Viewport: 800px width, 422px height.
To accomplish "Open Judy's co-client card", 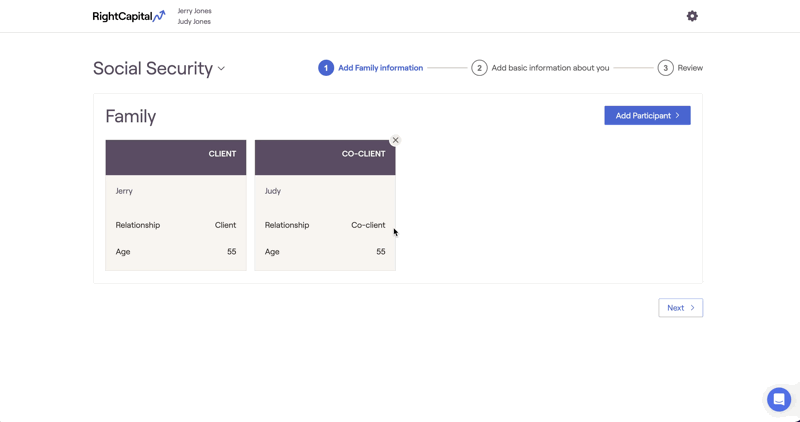I will [x=325, y=205].
